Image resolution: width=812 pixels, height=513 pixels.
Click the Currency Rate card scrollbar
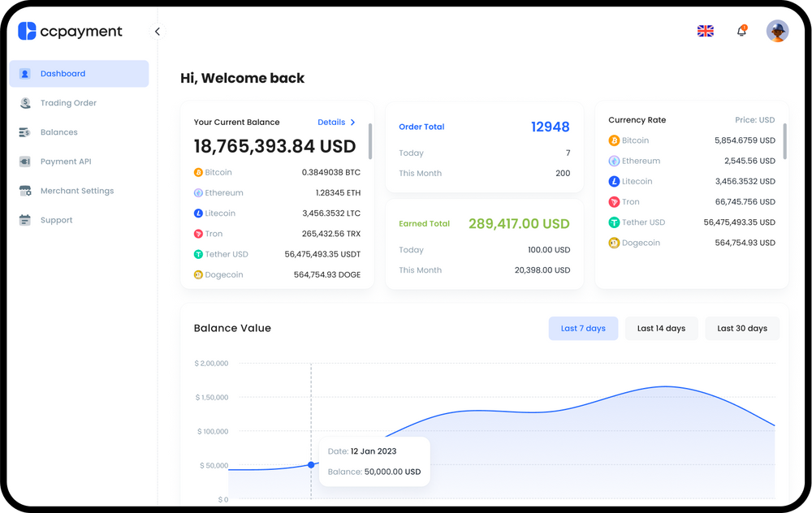(x=785, y=141)
